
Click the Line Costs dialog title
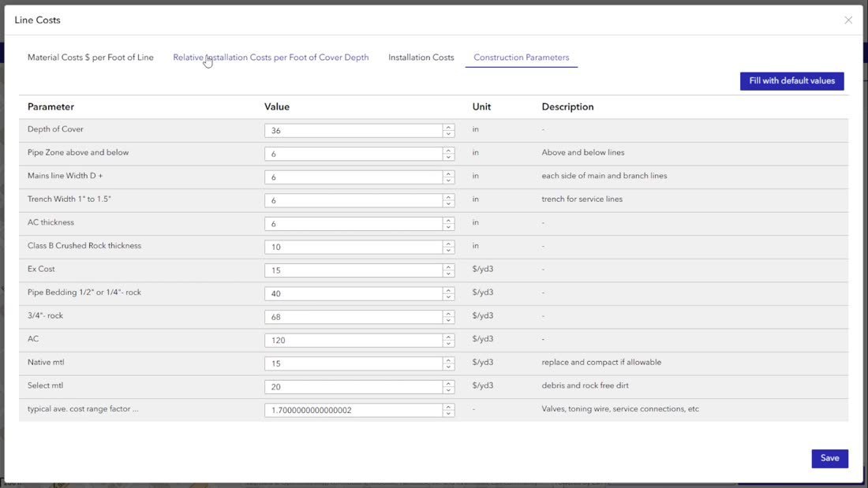(37, 20)
